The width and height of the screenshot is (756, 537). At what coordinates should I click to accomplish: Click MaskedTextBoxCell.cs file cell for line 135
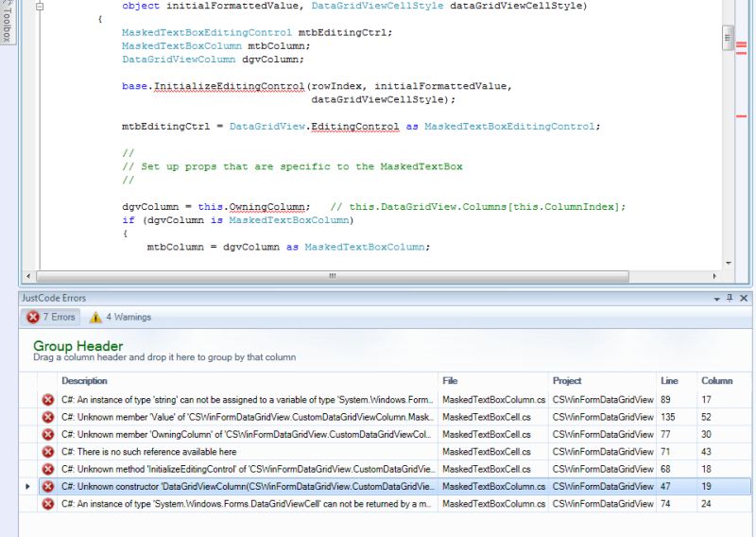click(492, 417)
